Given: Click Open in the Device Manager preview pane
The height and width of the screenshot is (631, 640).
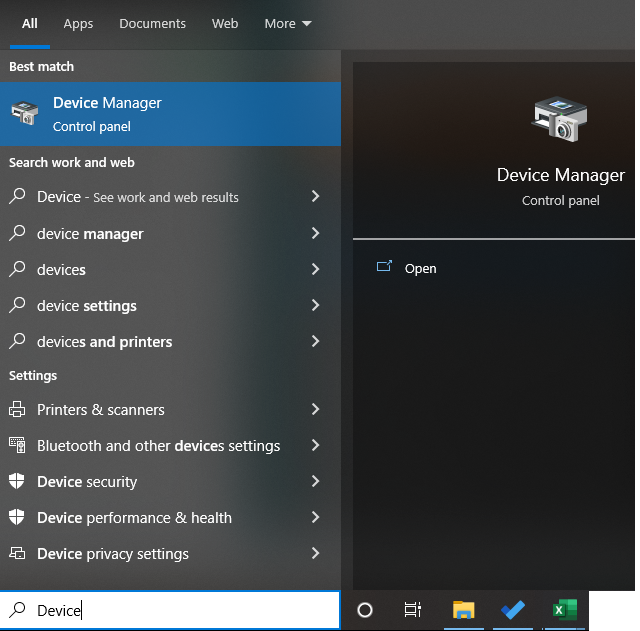Looking at the screenshot, I should (420, 269).
